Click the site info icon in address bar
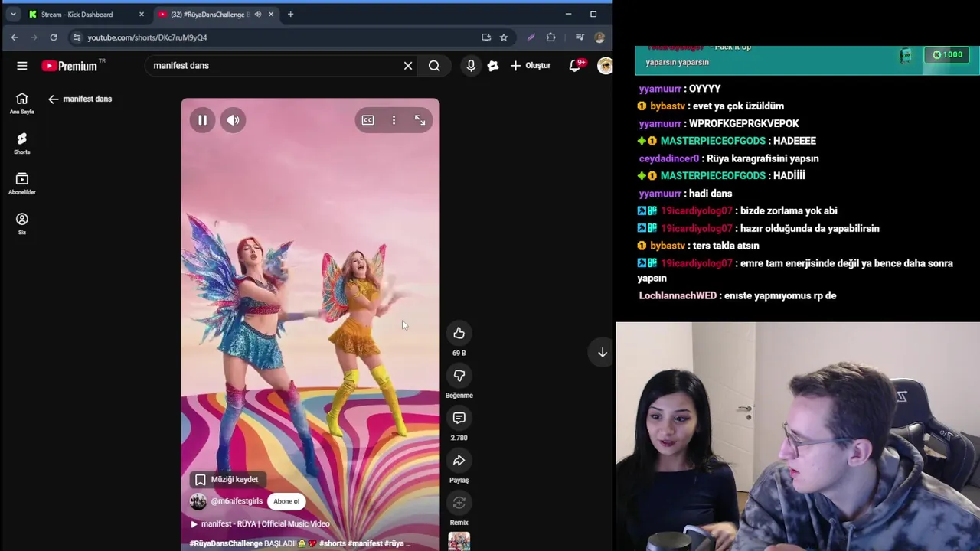 tap(76, 37)
